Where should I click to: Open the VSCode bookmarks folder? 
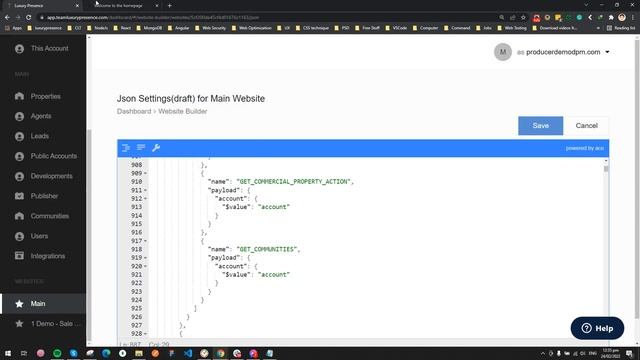coord(396,28)
